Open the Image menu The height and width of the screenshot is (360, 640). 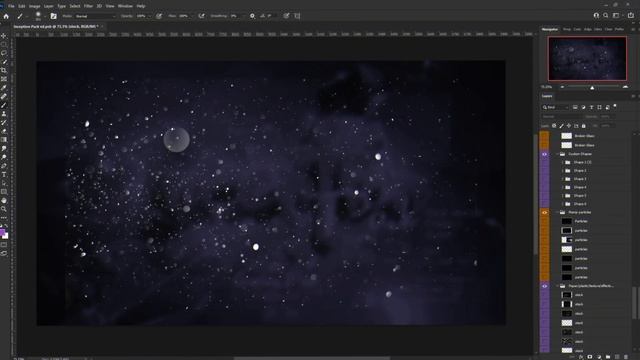click(x=34, y=6)
